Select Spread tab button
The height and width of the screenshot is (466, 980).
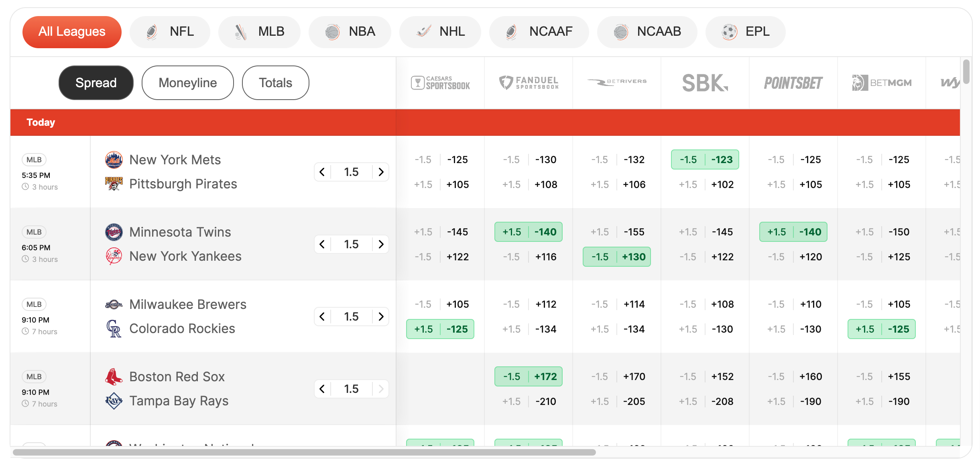coord(96,81)
